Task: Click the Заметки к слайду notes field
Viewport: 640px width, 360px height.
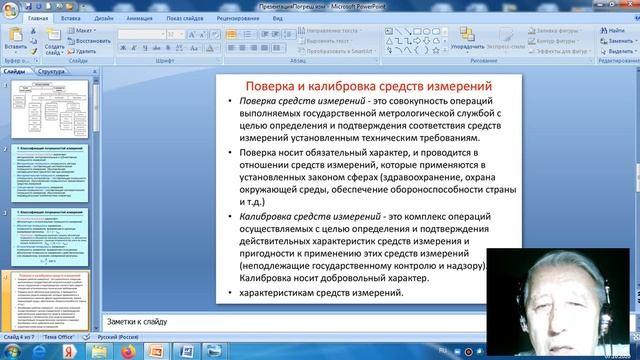Action: point(295,322)
